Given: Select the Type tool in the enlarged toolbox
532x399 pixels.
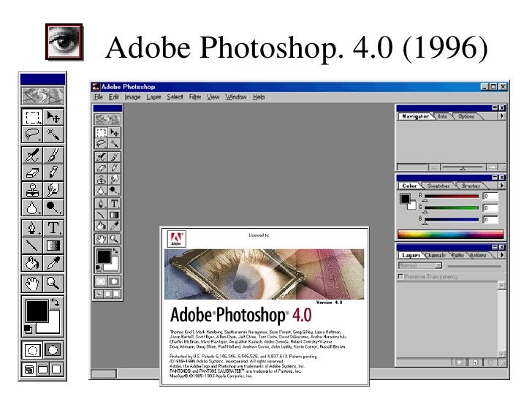Looking at the screenshot, I should click(x=53, y=228).
